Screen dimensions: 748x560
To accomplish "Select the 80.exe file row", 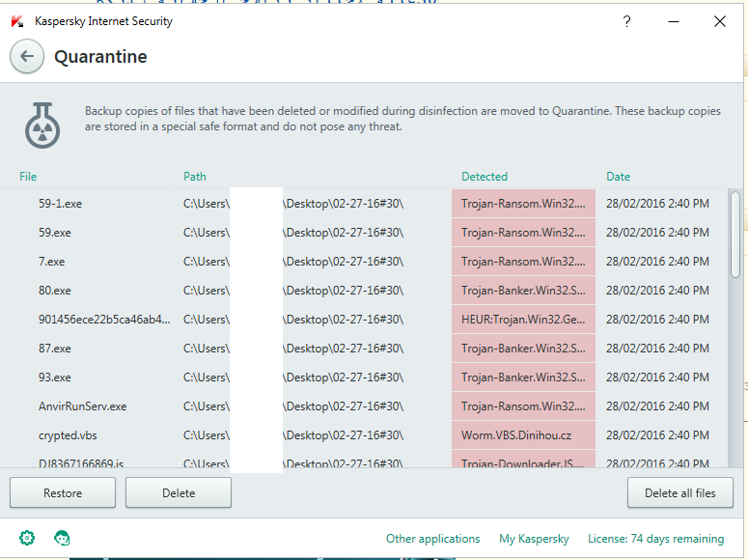I will pos(364,291).
